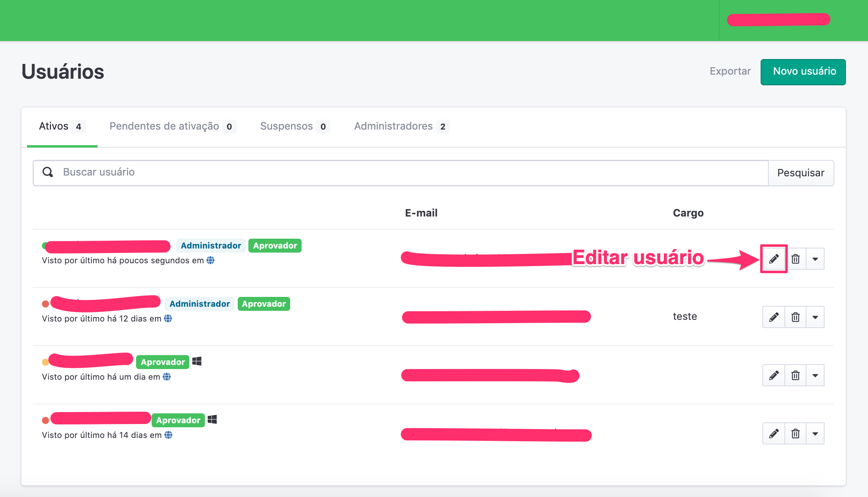
Task: Click the Exportar link
Action: pos(730,71)
